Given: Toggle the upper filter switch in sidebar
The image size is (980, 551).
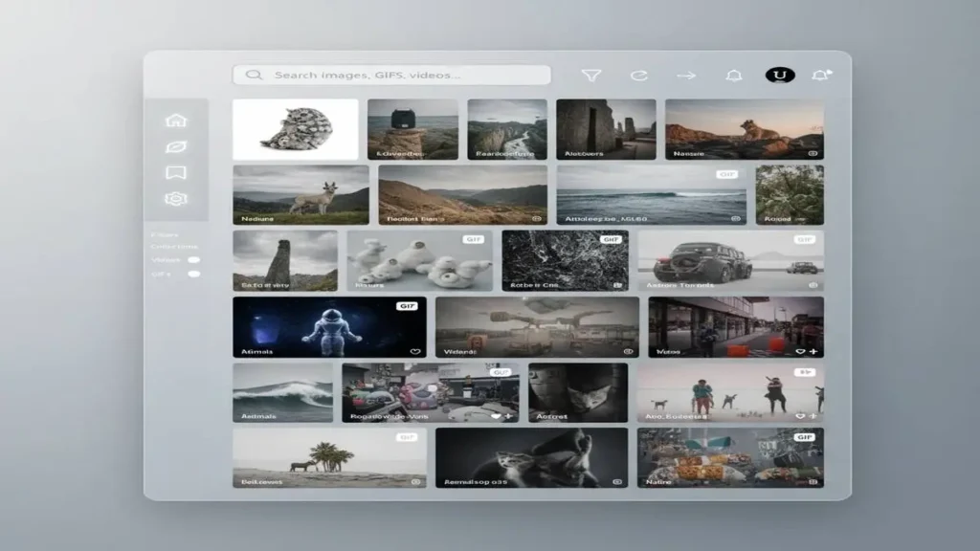Looking at the screenshot, I should point(193,259).
